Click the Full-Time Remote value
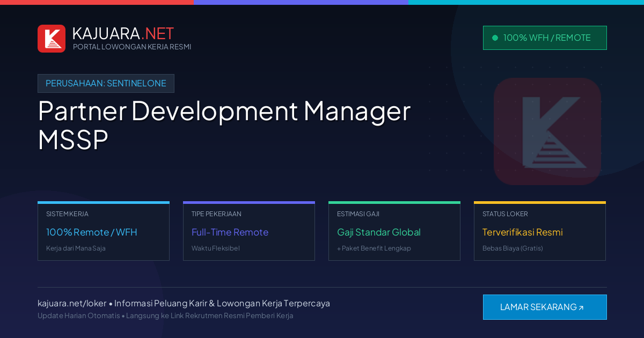Viewport: 644px width, 338px height. [x=230, y=232]
